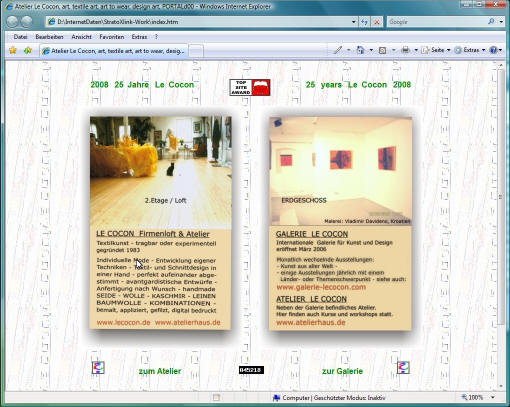Viewport: 510px width, 407px height.
Task: Go back with the browser Back arrow
Action: coord(12,22)
